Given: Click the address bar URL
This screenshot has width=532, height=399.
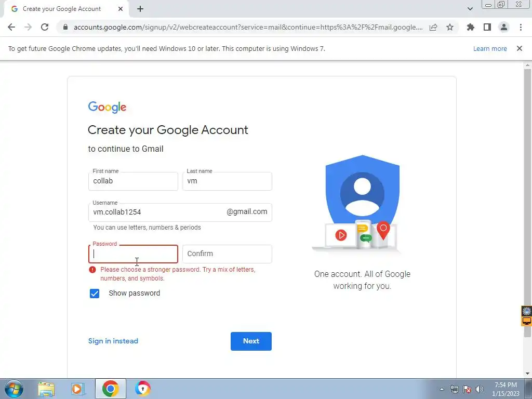Looking at the screenshot, I should tap(248, 27).
